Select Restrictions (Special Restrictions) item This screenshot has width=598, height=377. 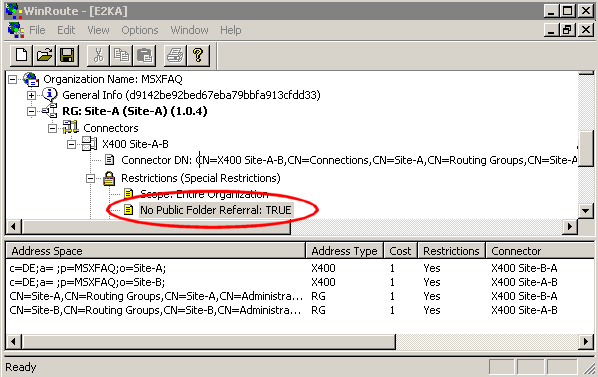click(201, 178)
